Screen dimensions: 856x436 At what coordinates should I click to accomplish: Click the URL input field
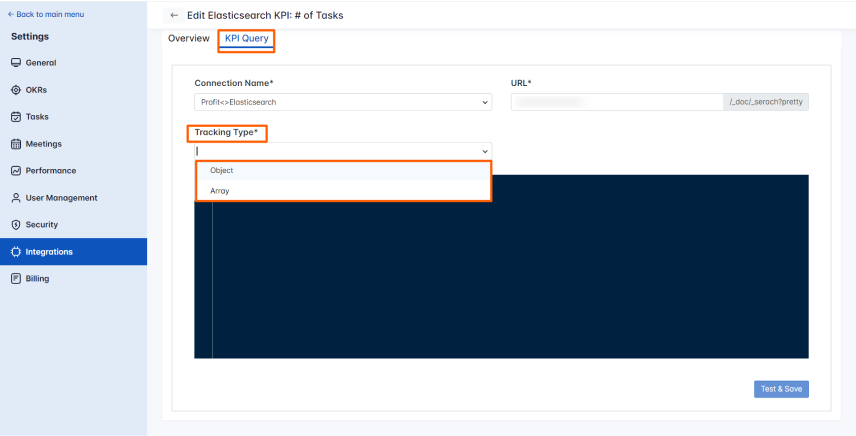617,102
